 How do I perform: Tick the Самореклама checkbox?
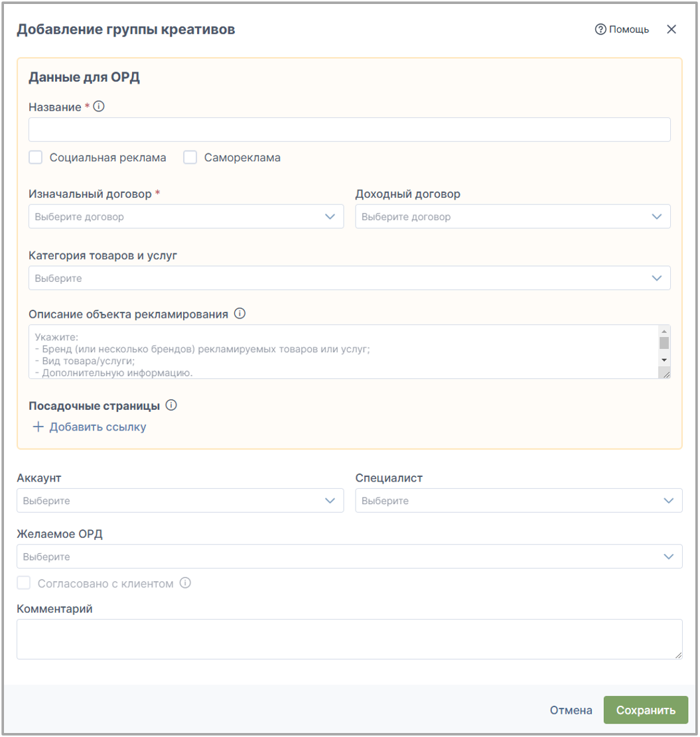190,157
